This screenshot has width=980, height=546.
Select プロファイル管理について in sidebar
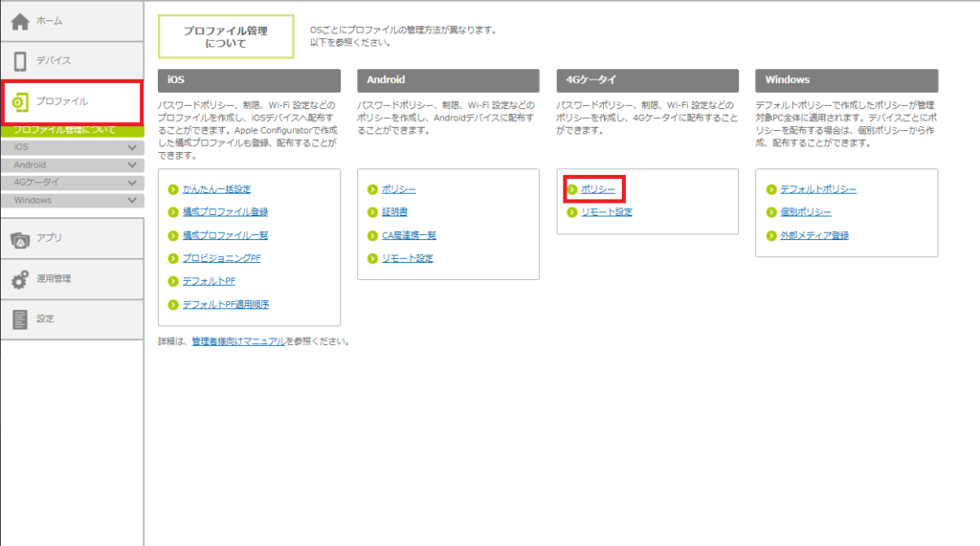click(64, 130)
